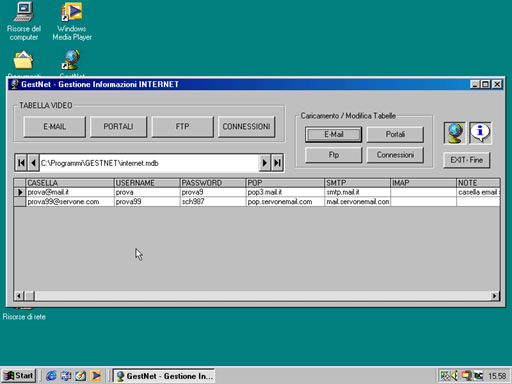Click the USERNAME column header
The image size is (512, 384).
[147, 183]
